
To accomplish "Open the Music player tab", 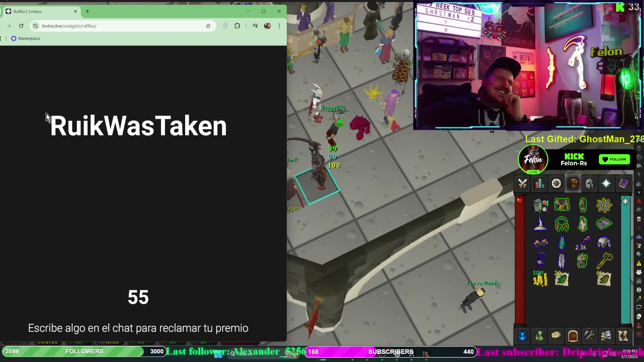I will (623, 336).
